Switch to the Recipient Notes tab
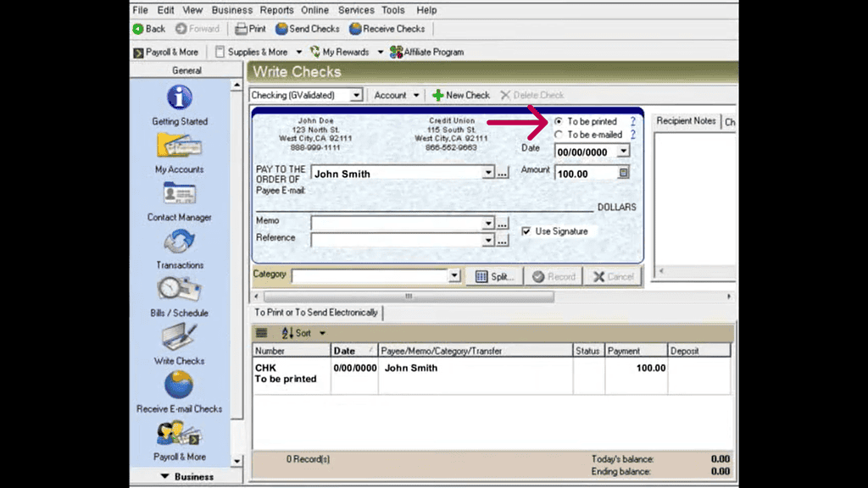868x488 pixels. pos(686,121)
